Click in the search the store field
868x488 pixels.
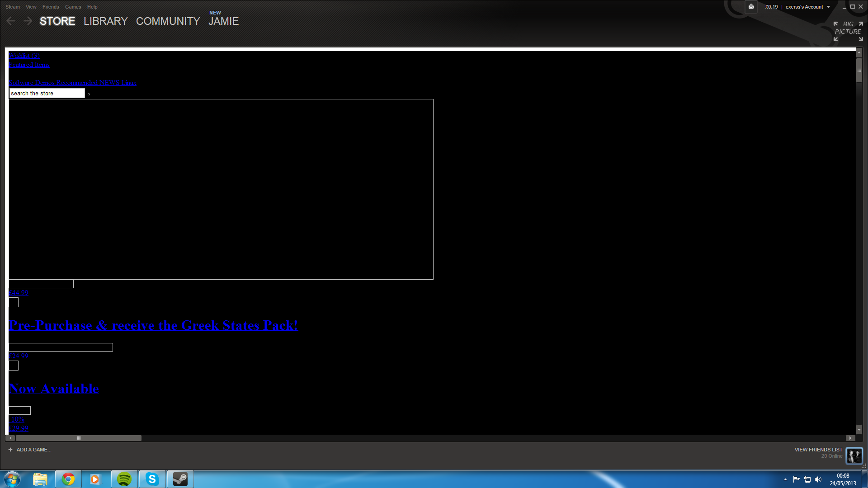coord(47,94)
